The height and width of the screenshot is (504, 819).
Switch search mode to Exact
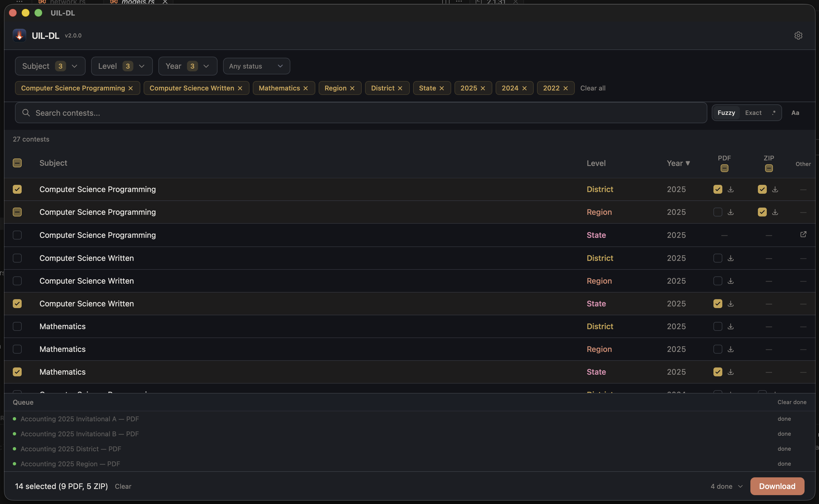[753, 113]
